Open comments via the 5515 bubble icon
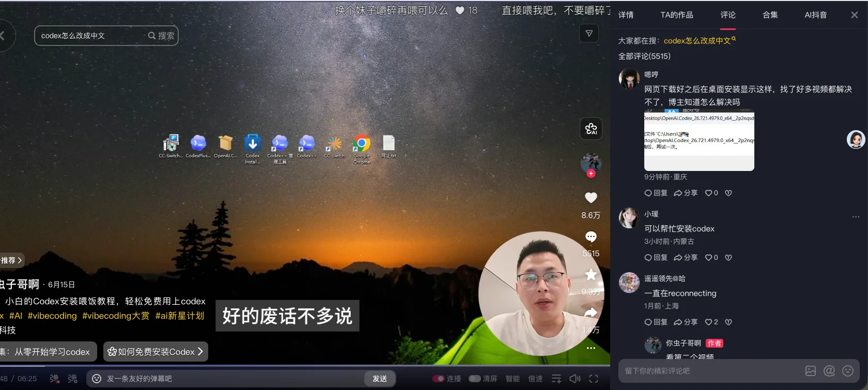The width and height of the screenshot is (868, 390). [591, 237]
